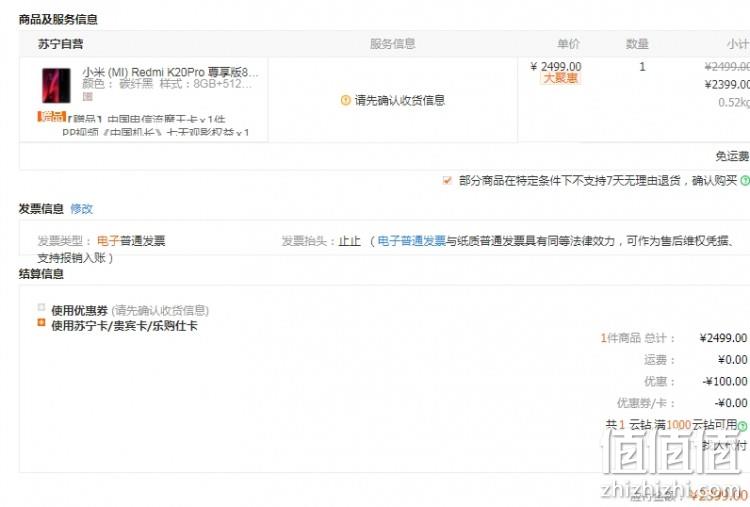Click the 颜色 碳纤黑 spec text
Image resolution: width=750 pixels, height=507 pixels.
pos(118,84)
